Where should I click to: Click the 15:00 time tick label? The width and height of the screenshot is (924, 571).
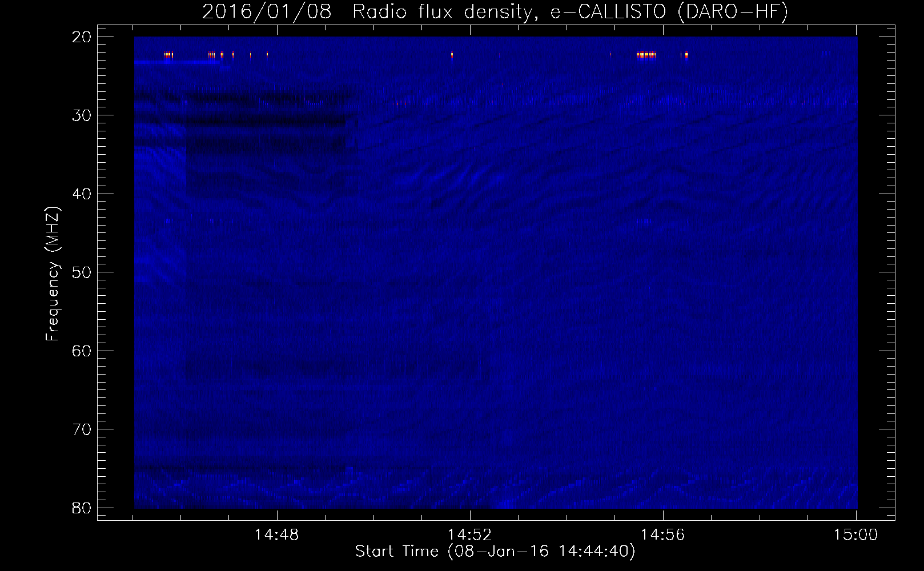(x=856, y=535)
